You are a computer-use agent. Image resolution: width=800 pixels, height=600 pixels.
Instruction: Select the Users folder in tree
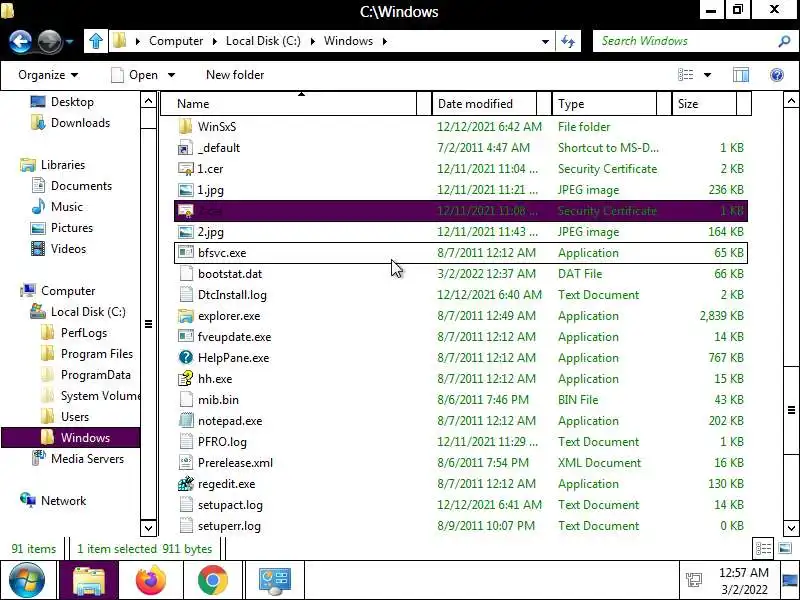point(64,416)
